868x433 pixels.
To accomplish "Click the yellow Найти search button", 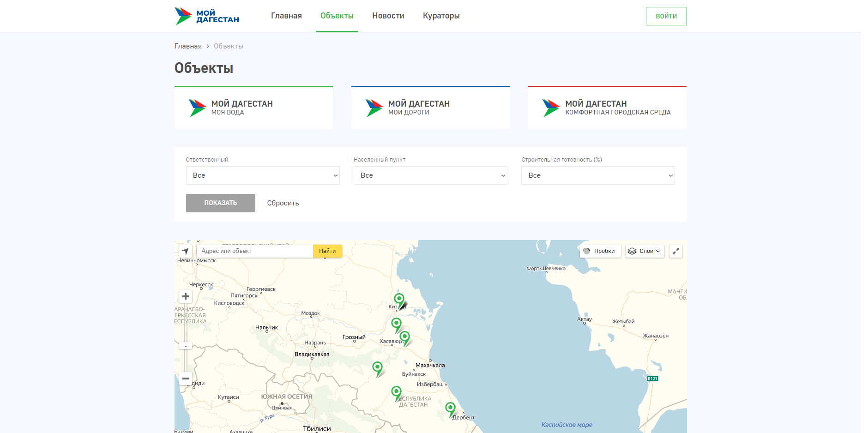I will coord(327,251).
